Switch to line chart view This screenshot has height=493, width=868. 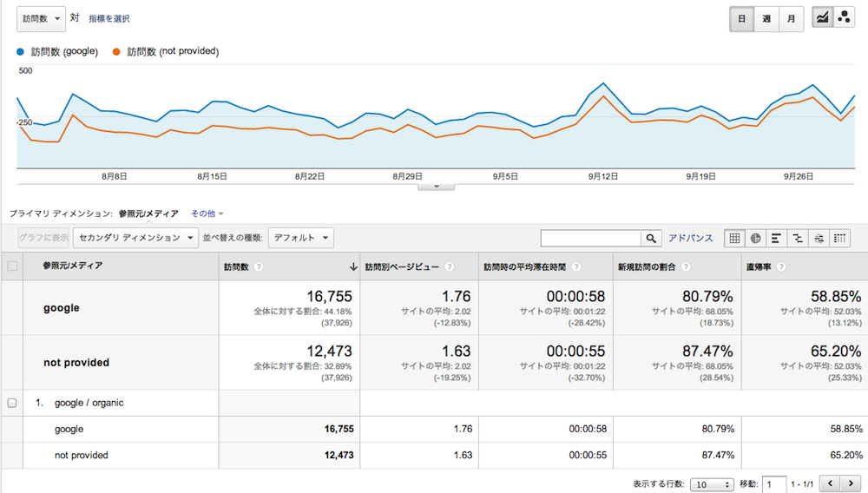[821, 18]
